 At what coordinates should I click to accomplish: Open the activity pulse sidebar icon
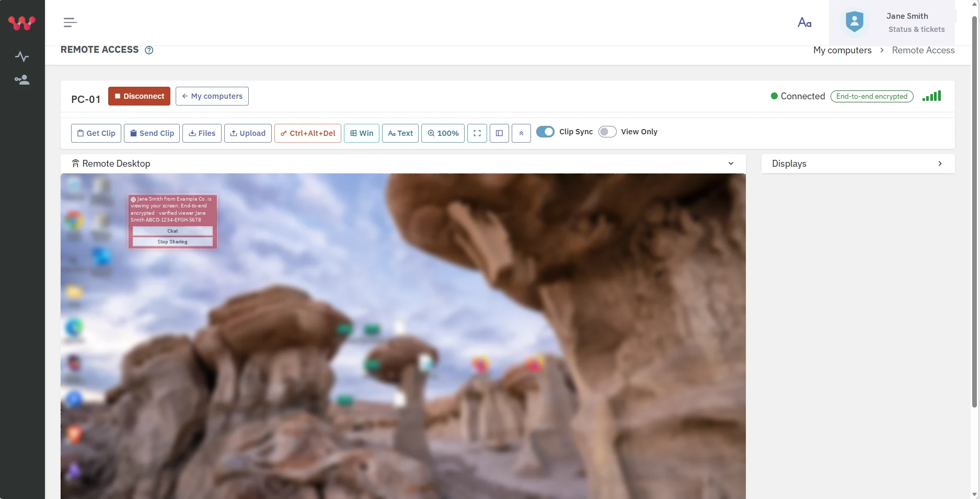click(x=22, y=56)
